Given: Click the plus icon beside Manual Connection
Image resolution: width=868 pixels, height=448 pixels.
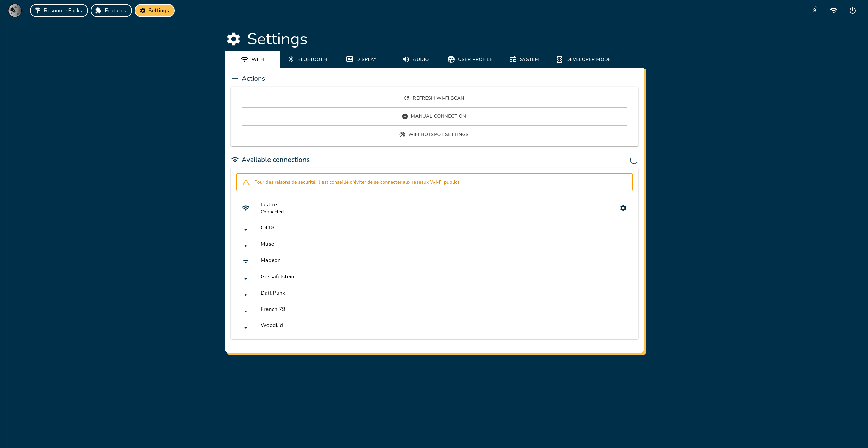Looking at the screenshot, I should [x=404, y=116].
